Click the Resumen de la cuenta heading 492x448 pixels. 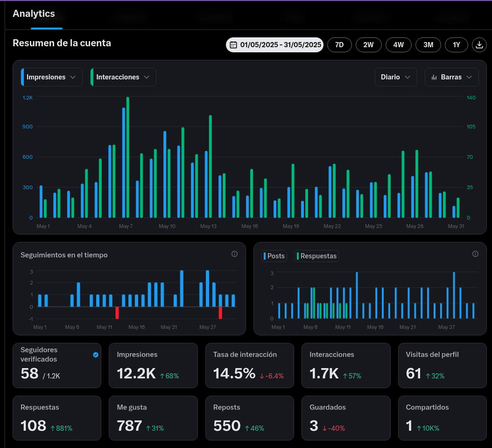tap(62, 43)
